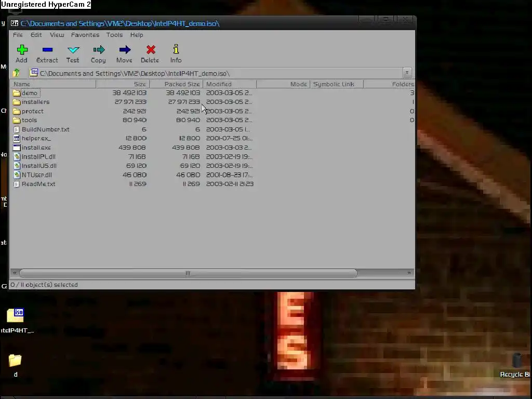Click the red Delete icon
532x399 pixels.
(151, 50)
